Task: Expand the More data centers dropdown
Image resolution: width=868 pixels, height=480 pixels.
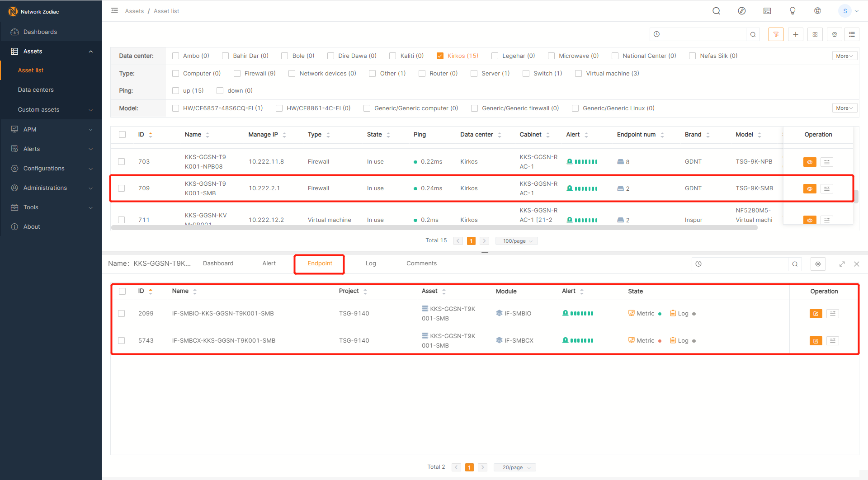Action: click(x=844, y=56)
